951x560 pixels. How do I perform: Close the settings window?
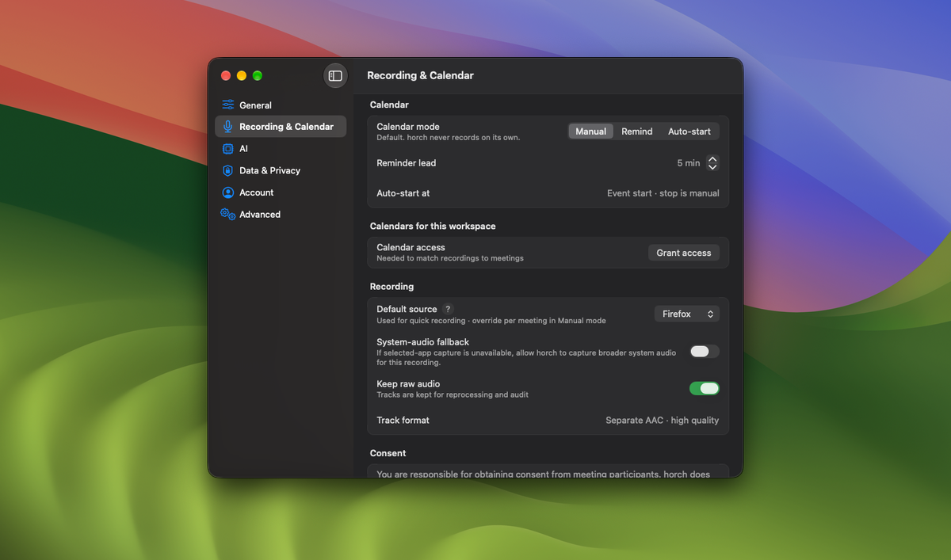pos(226,76)
